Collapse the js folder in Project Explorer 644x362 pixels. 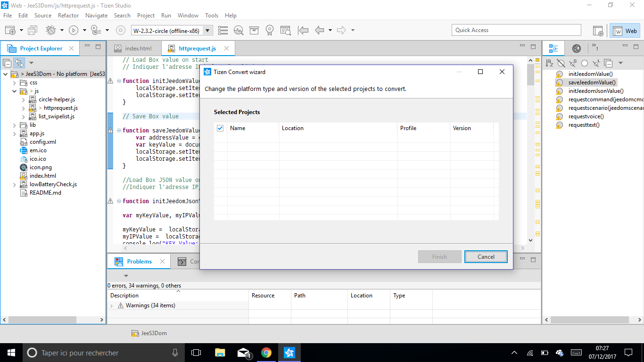pyautogui.click(x=15, y=91)
